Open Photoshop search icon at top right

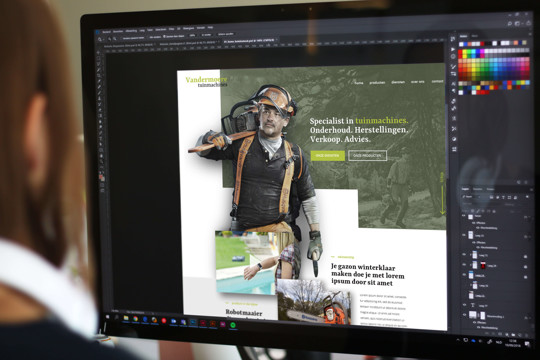[510, 23]
